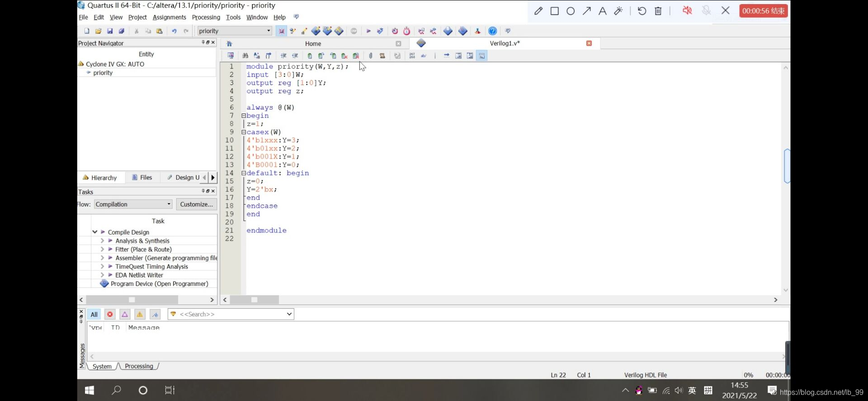868x401 pixels.
Task: Open the Tools menu
Action: [233, 17]
